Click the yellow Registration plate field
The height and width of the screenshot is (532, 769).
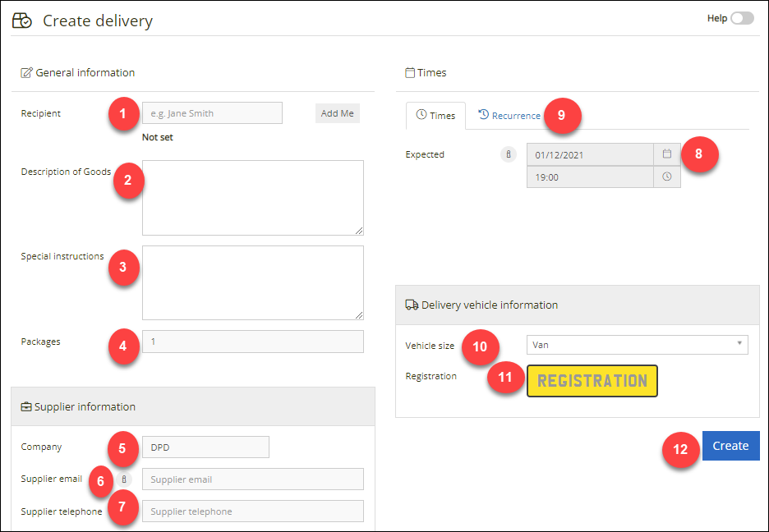592,381
